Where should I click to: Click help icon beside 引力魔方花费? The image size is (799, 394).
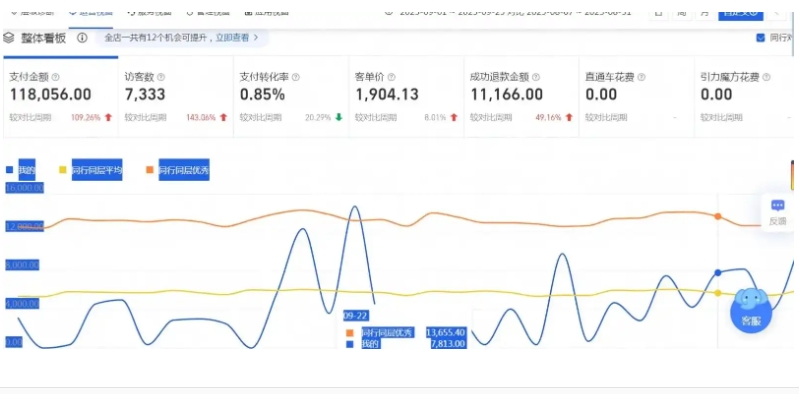pos(766,77)
